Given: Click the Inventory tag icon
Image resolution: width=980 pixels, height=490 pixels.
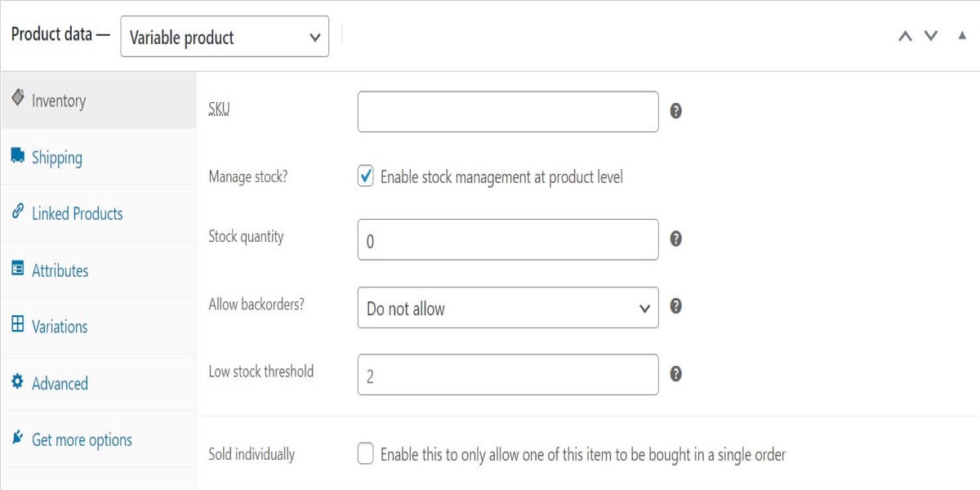Looking at the screenshot, I should click(x=18, y=98).
